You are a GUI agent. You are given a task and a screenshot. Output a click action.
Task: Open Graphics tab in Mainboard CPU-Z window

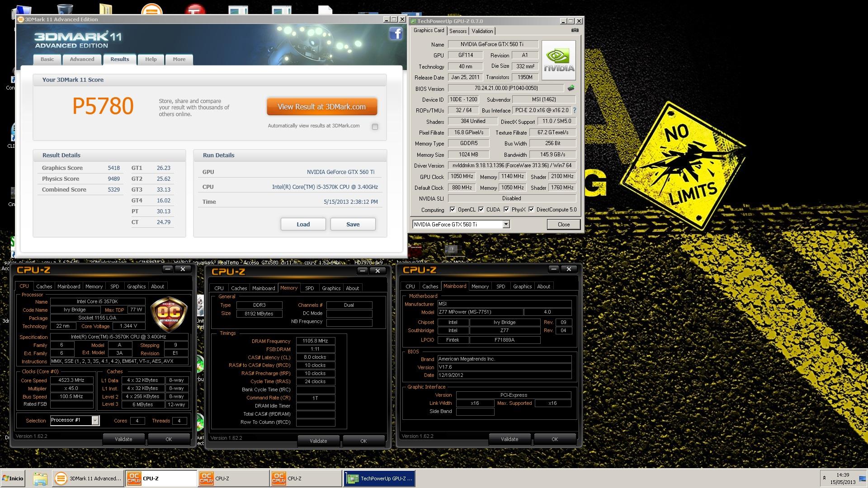[522, 286]
